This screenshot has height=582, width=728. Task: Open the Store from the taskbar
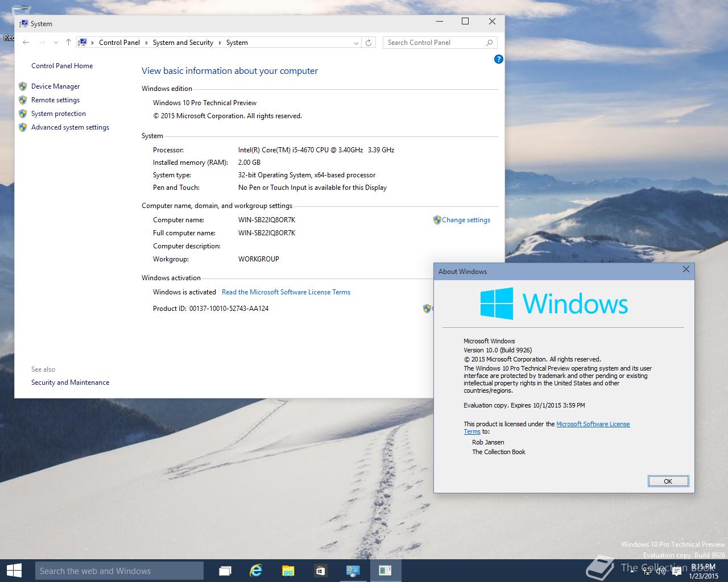click(320, 571)
